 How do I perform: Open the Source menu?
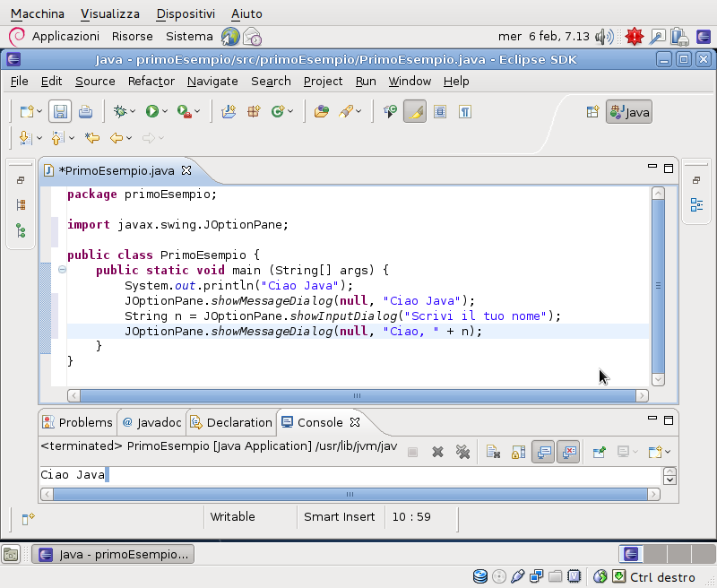(x=95, y=82)
